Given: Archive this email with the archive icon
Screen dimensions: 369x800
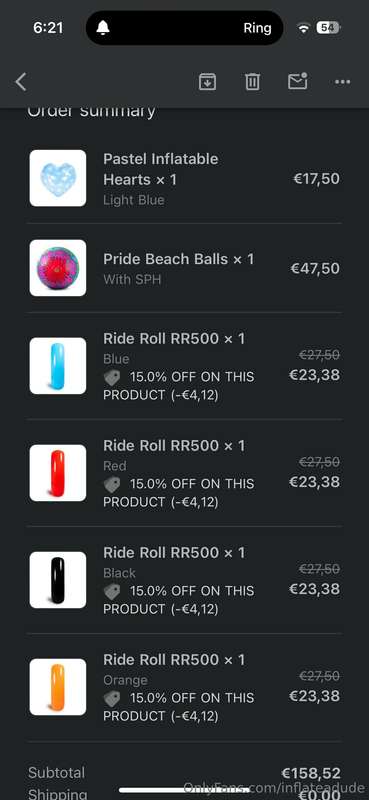Looking at the screenshot, I should (x=207, y=82).
